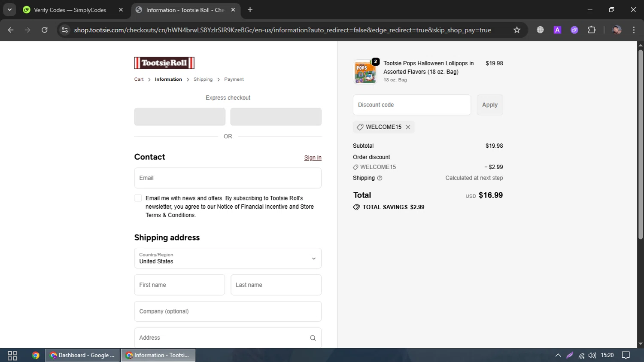Image resolution: width=644 pixels, height=362 pixels.
Task: Reload the checkout page
Action: point(45,30)
